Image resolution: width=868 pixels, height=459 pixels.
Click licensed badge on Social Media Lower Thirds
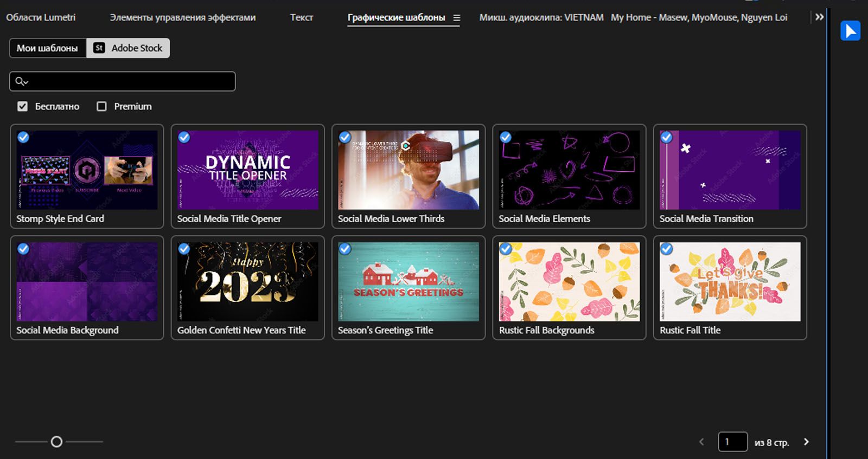344,137
